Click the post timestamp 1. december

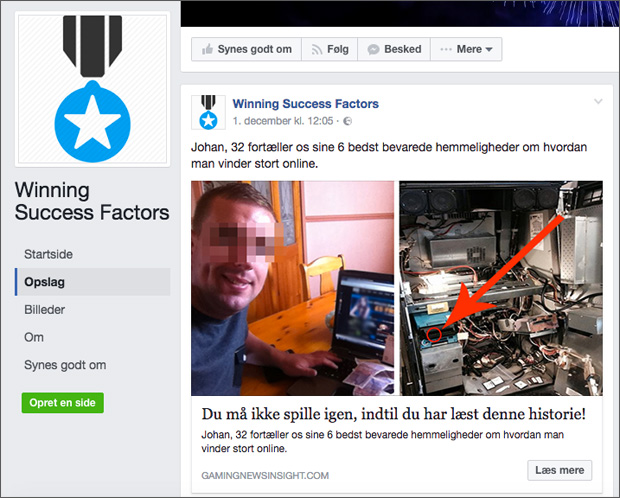coord(284,121)
